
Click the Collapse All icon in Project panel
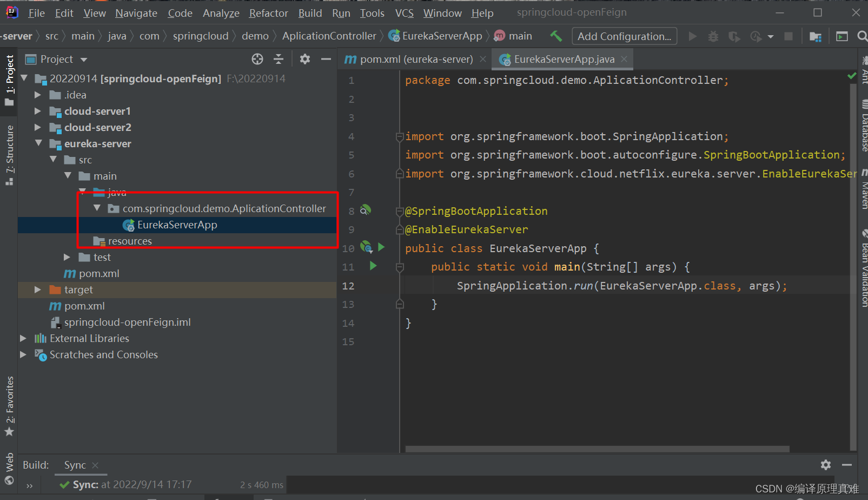279,59
